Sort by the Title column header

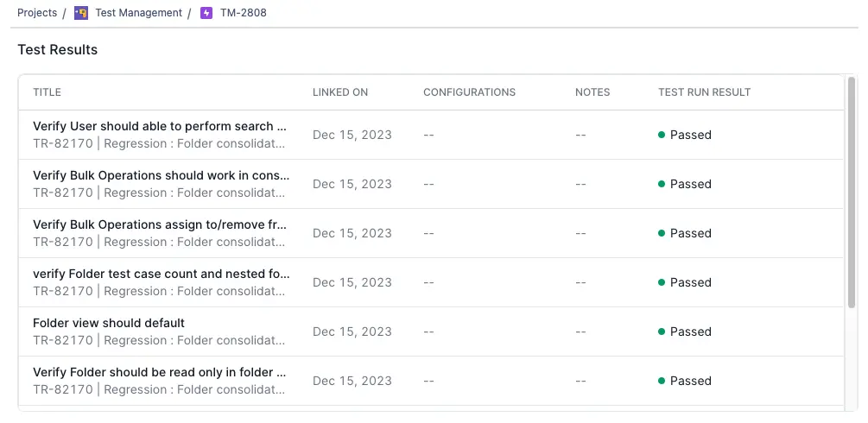tap(47, 92)
